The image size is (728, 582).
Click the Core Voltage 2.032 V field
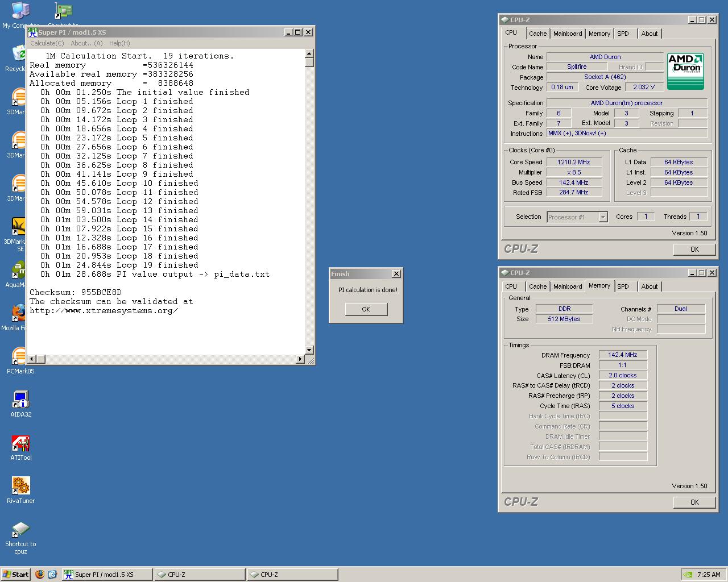point(644,87)
